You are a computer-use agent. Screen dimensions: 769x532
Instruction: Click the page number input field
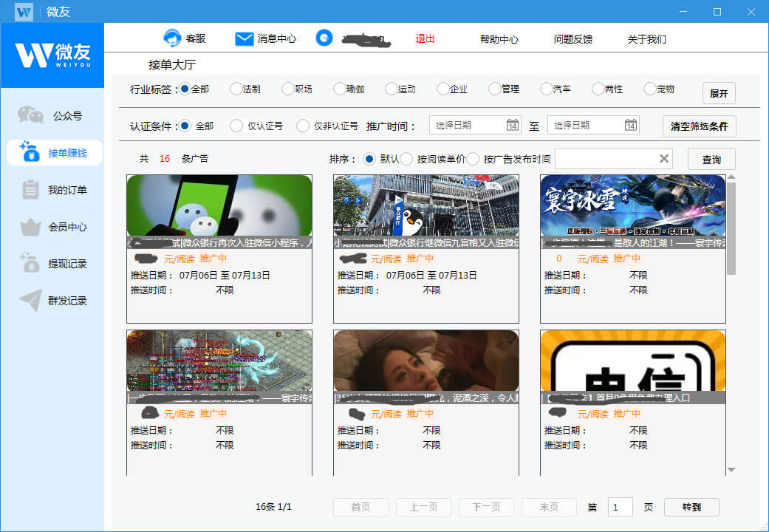(x=621, y=507)
